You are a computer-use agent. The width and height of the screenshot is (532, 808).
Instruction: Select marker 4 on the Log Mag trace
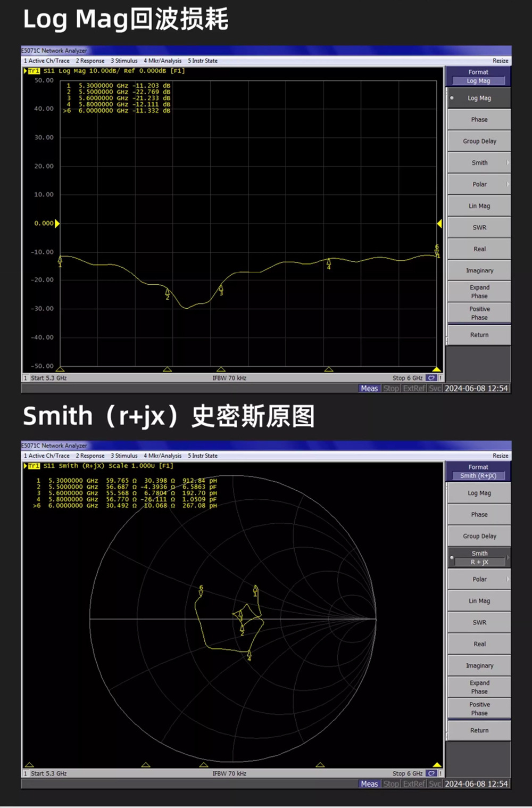click(x=329, y=263)
